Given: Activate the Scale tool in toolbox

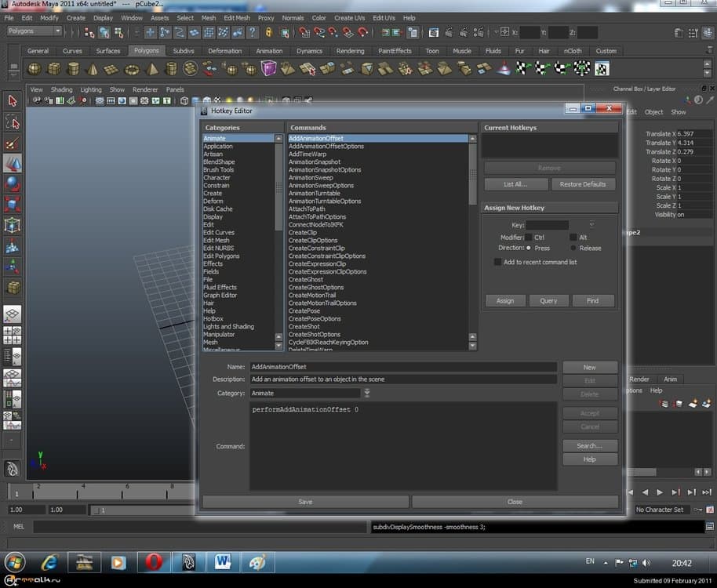Looking at the screenshot, I should pyautogui.click(x=13, y=204).
